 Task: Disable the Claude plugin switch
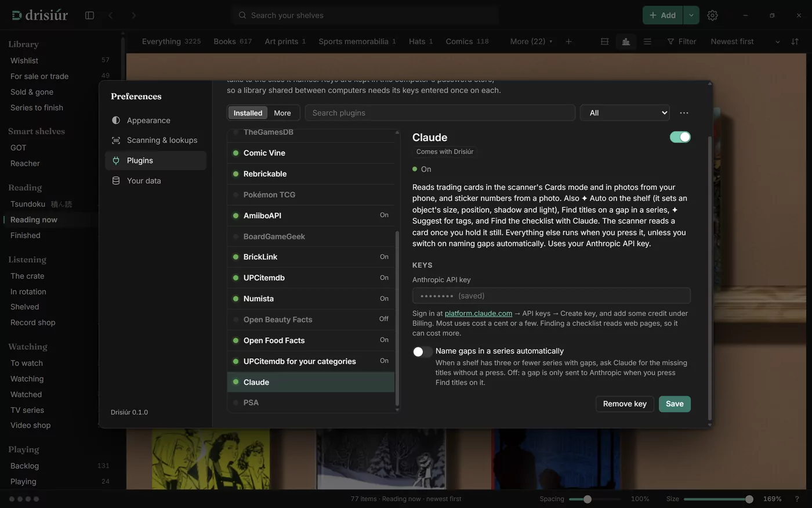[x=680, y=137]
